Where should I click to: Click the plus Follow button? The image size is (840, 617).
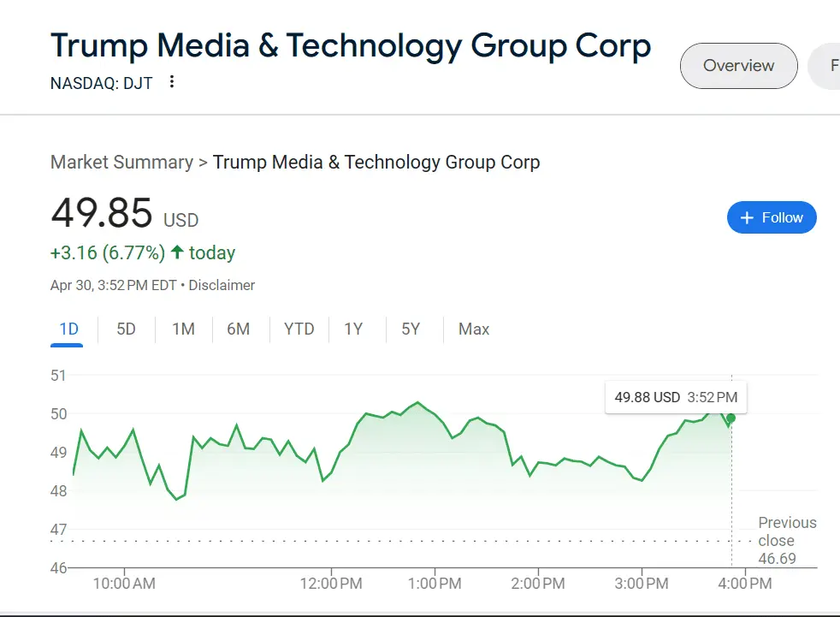pyautogui.click(x=772, y=217)
